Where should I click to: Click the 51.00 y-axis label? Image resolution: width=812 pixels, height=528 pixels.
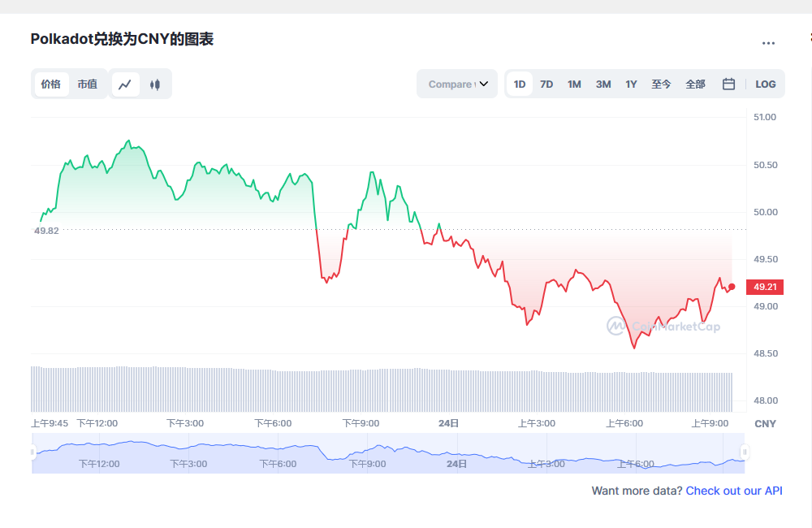pyautogui.click(x=765, y=117)
